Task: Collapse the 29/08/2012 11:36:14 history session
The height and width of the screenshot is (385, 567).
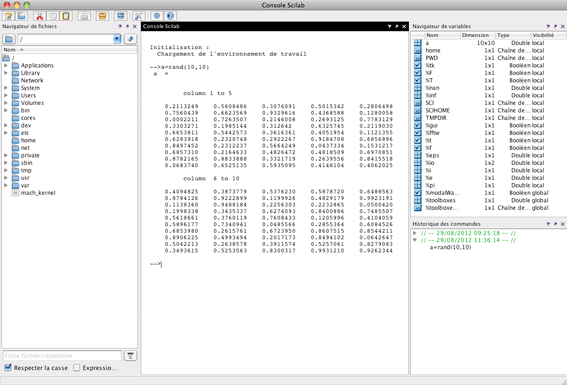Action: [x=415, y=240]
